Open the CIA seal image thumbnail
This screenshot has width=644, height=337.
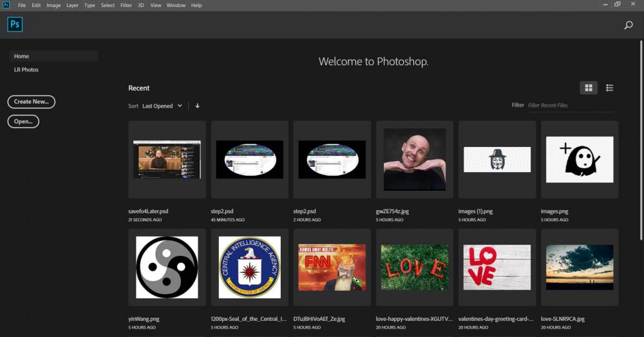tap(249, 267)
